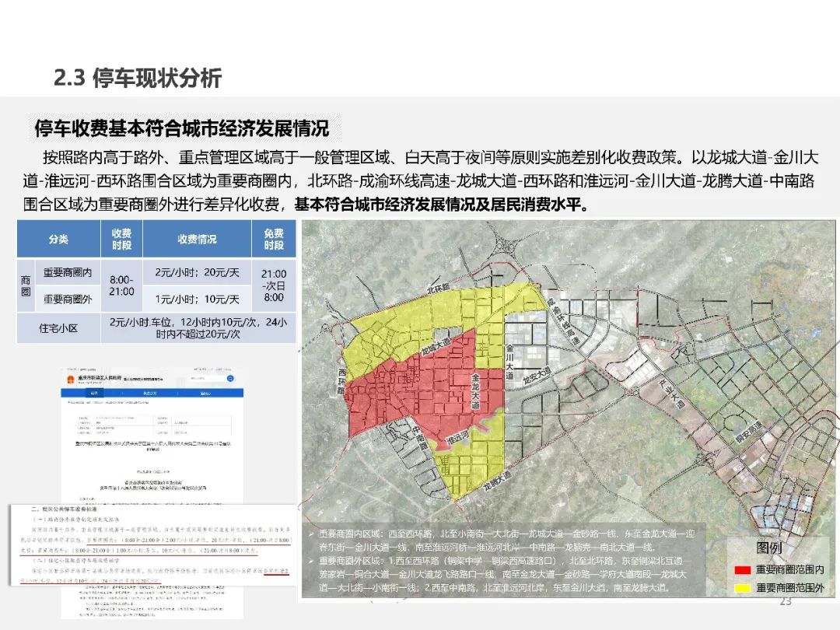Click the map caption bullet starting "重要商圈内区域"
The height and width of the screenshot is (630, 840).
tap(502, 541)
